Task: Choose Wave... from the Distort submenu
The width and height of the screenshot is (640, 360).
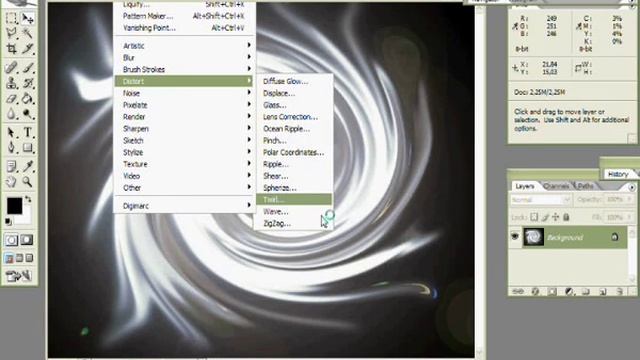Action: [x=294, y=211]
